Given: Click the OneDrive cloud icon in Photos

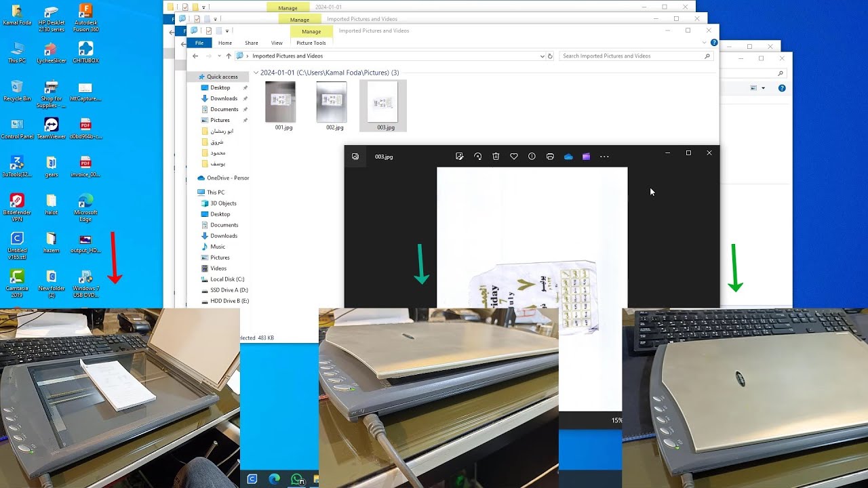Looking at the screenshot, I should 568,157.
